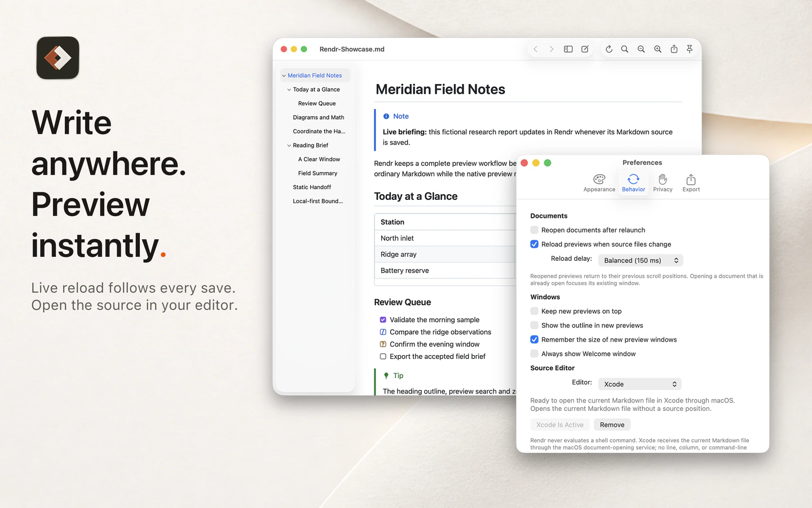Zoom out using the minus magnifier icon
This screenshot has width=812, height=508.
pos(641,49)
